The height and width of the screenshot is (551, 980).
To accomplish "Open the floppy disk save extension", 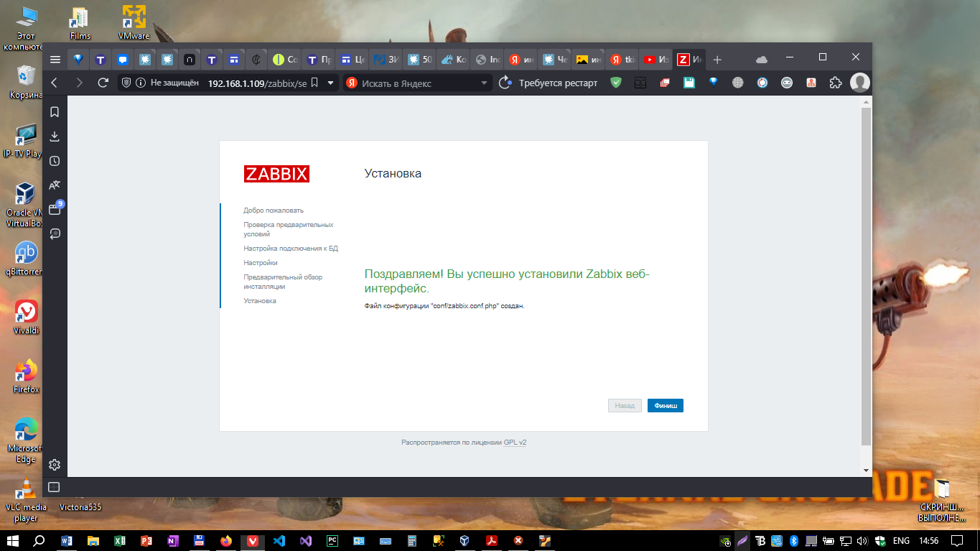I will pyautogui.click(x=689, y=83).
